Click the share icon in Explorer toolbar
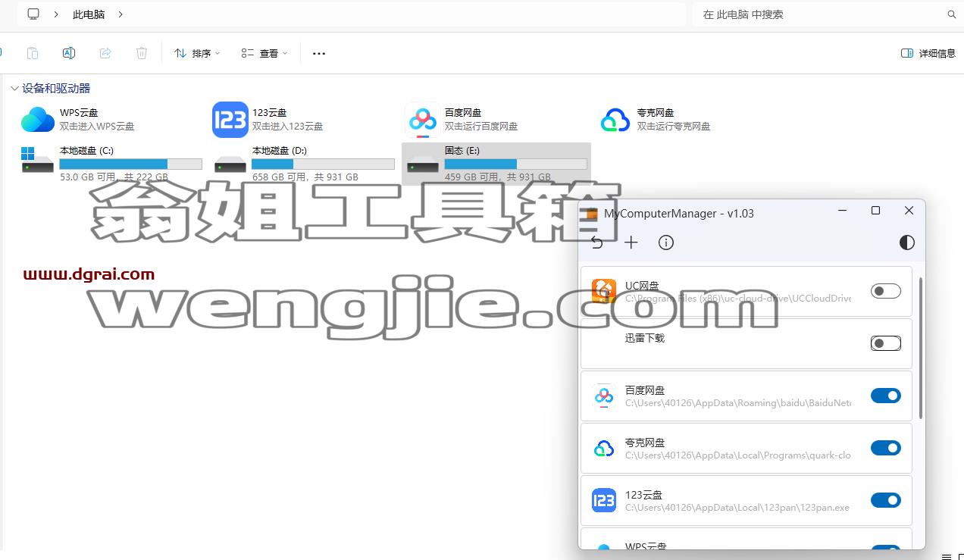The image size is (964, 560). point(105,53)
